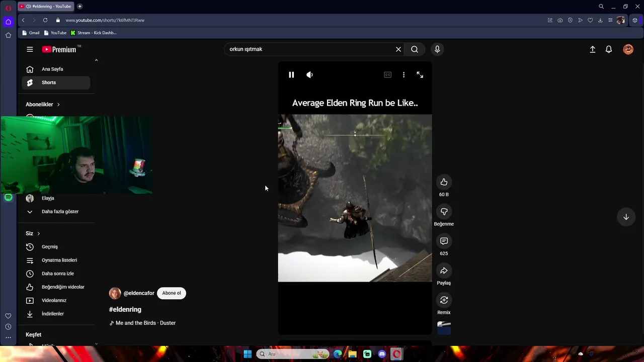Reload the page
The height and width of the screenshot is (362, 644).
[x=45, y=20]
